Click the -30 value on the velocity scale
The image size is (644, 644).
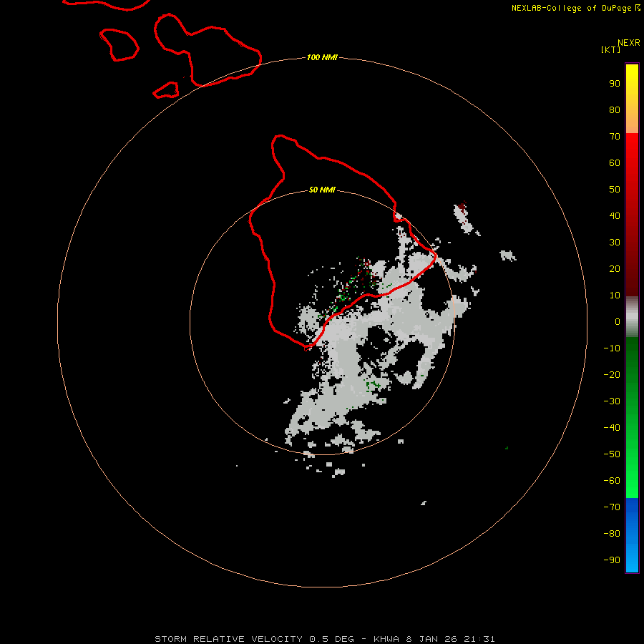(x=612, y=401)
